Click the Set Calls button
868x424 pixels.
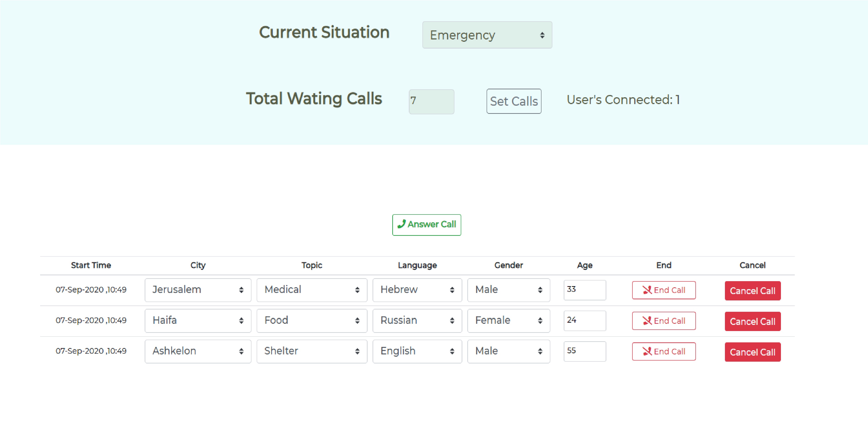click(514, 101)
